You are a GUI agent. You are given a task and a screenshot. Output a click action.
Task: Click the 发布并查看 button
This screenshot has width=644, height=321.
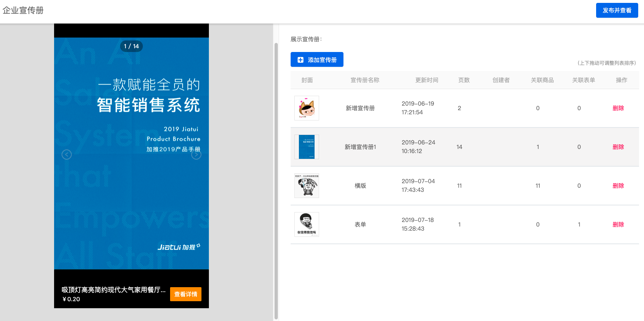(x=617, y=10)
